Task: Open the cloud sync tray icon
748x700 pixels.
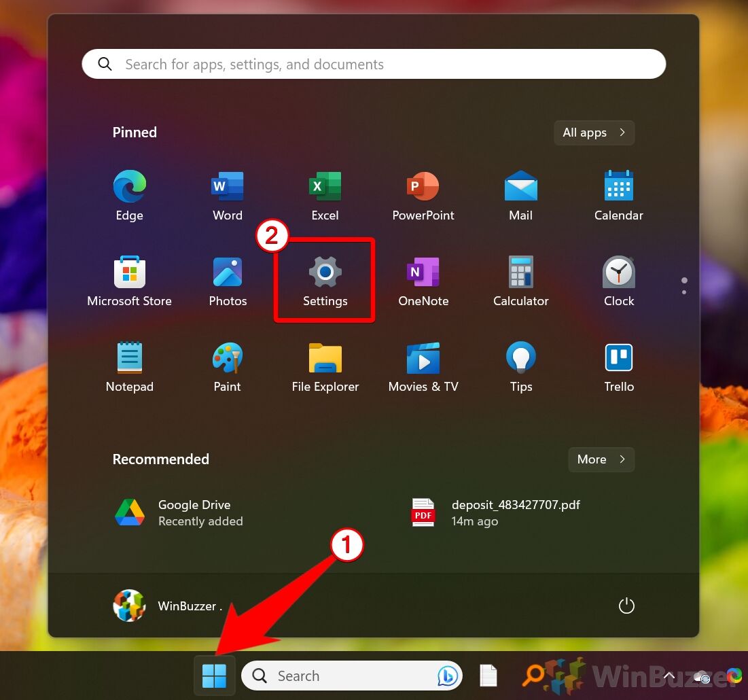Action: coord(702,677)
